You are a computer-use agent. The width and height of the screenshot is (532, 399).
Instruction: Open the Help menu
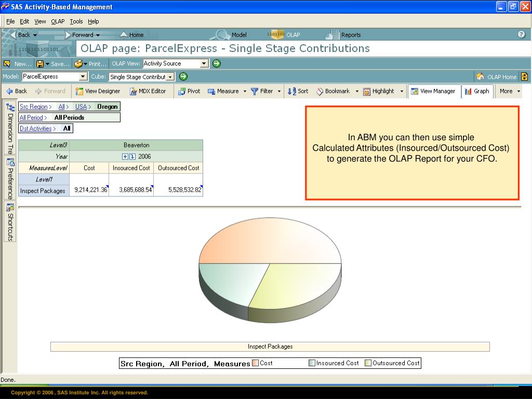point(94,21)
